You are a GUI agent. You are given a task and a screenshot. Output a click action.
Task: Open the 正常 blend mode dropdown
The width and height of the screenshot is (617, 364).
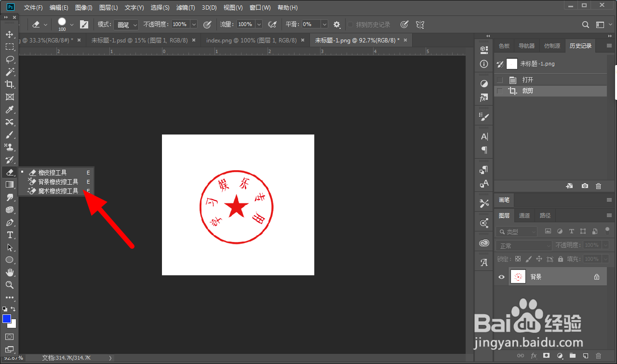click(524, 246)
